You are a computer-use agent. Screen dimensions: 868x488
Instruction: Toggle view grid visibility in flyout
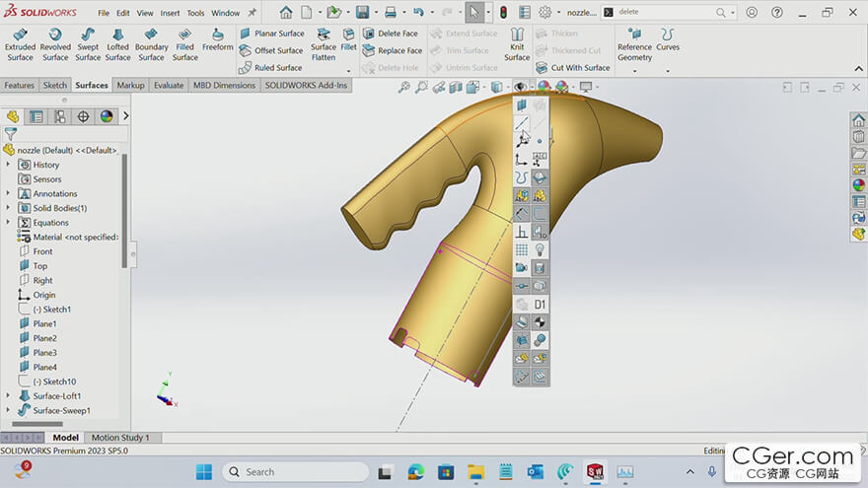[x=522, y=250]
